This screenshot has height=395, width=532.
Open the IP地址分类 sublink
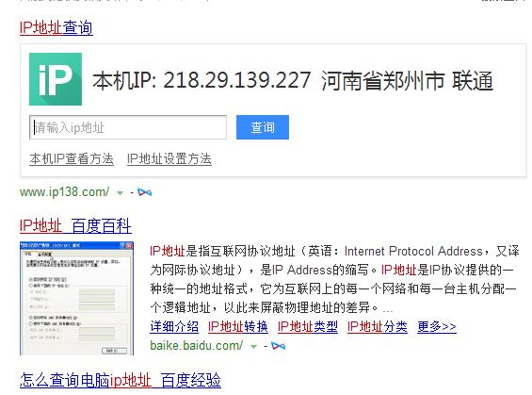(378, 327)
